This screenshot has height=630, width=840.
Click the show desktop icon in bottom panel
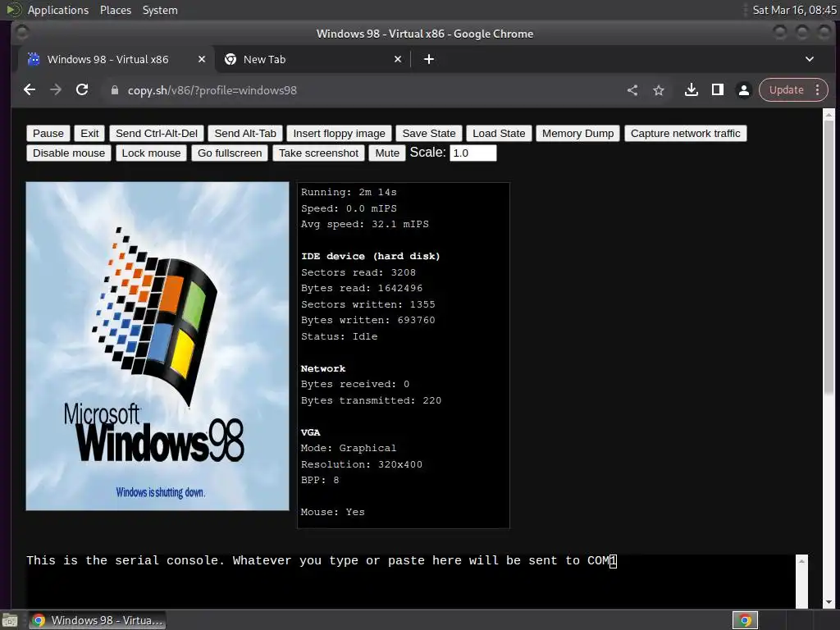point(10,620)
